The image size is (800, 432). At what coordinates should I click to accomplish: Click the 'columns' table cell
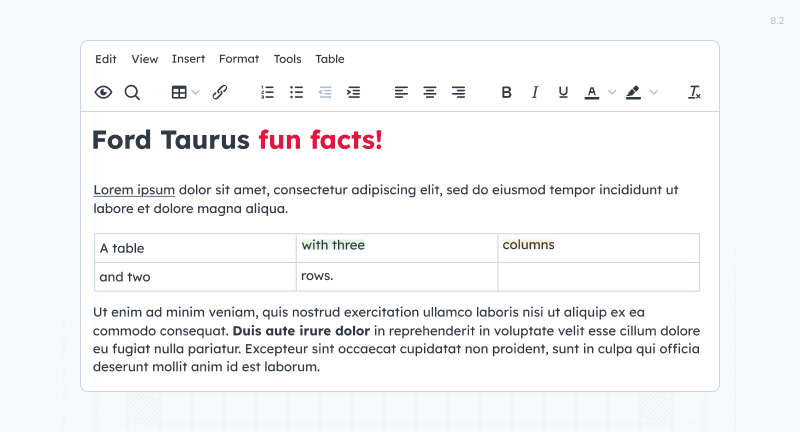click(598, 248)
